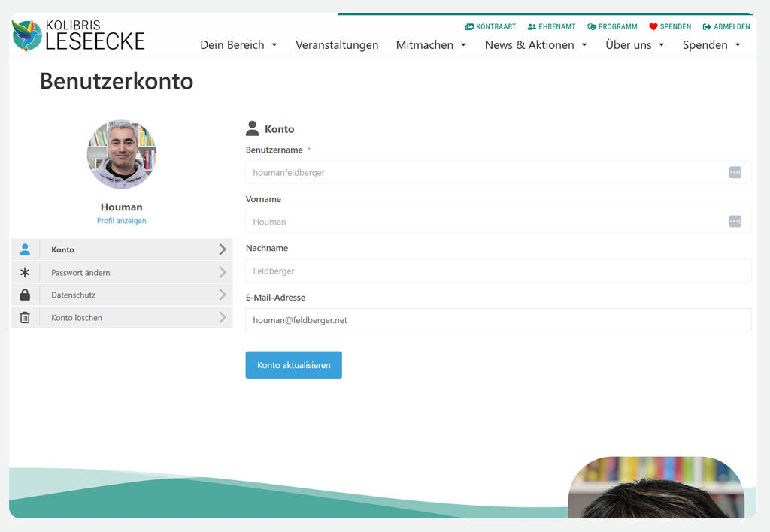Click the person icon next to Konto heading
770x532 pixels.
coord(252,128)
